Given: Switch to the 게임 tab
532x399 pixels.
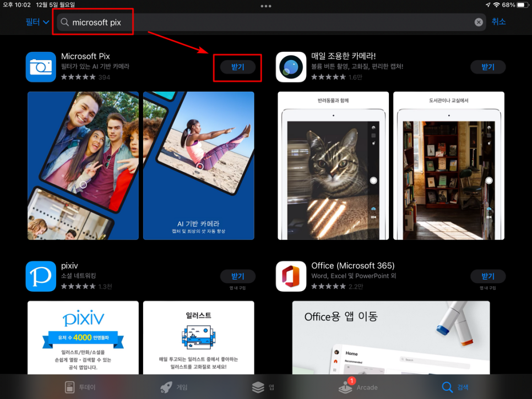Looking at the screenshot, I should point(173,387).
